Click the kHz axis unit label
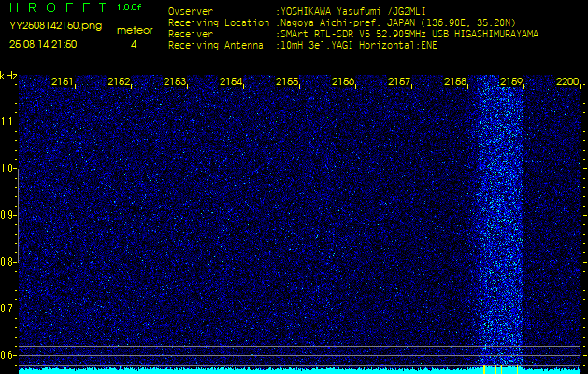The width and height of the screenshot is (588, 374). point(8,76)
